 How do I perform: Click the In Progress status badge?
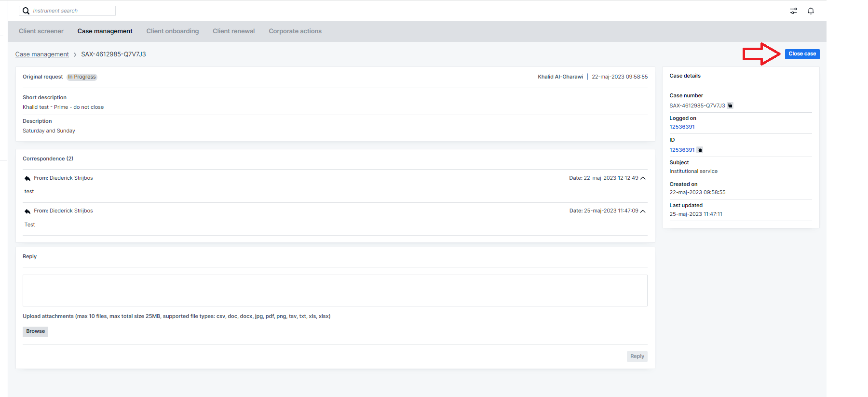82,77
